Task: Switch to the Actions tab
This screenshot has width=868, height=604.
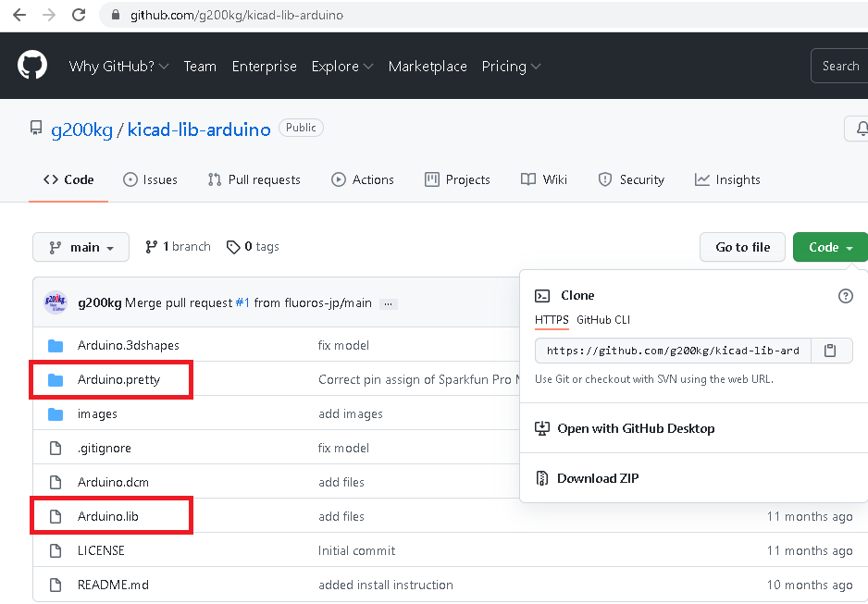Action: click(x=363, y=179)
